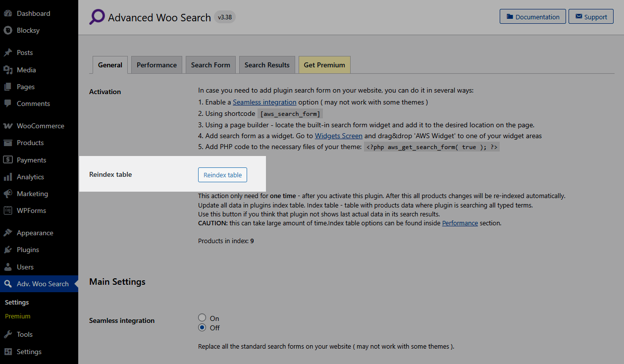Click the Posts pushpin icon
This screenshot has height=364, width=624.
pos(8,52)
